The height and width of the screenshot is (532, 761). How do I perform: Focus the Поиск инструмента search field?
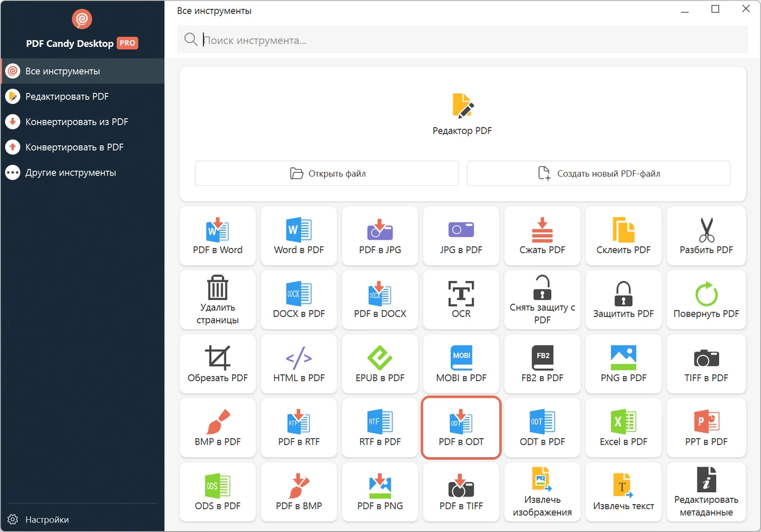462,40
